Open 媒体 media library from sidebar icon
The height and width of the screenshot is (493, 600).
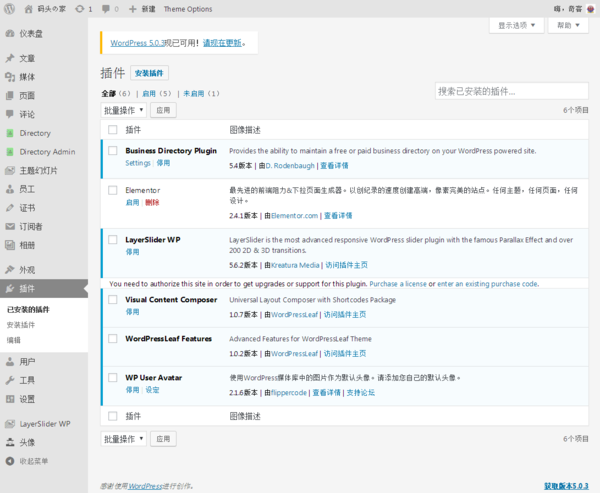coord(9,77)
